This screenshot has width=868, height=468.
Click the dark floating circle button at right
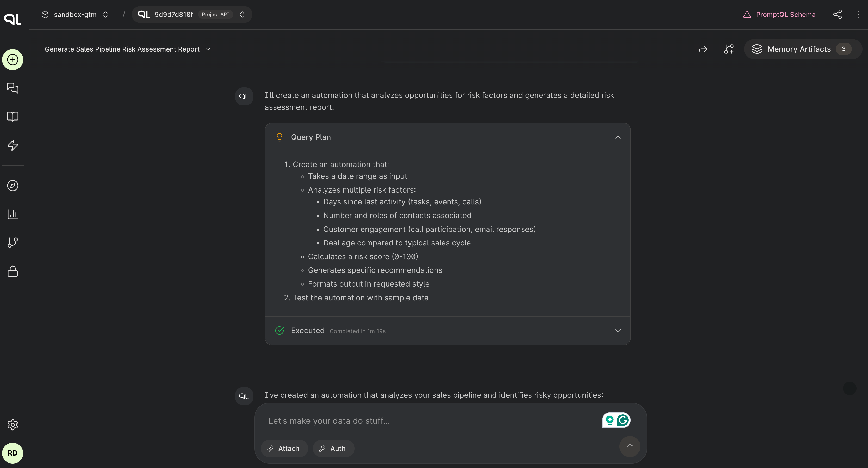[x=850, y=388]
